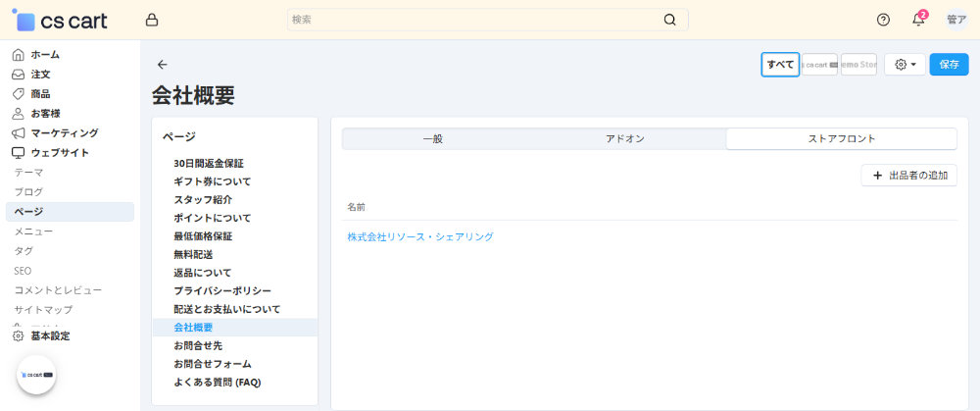The height and width of the screenshot is (411, 980).
Task: Click the お客様 person icon
Action: pyautogui.click(x=18, y=113)
